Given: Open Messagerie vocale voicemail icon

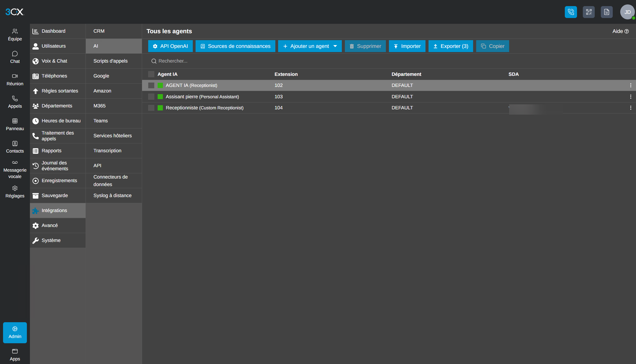Looking at the screenshot, I should point(15,162).
